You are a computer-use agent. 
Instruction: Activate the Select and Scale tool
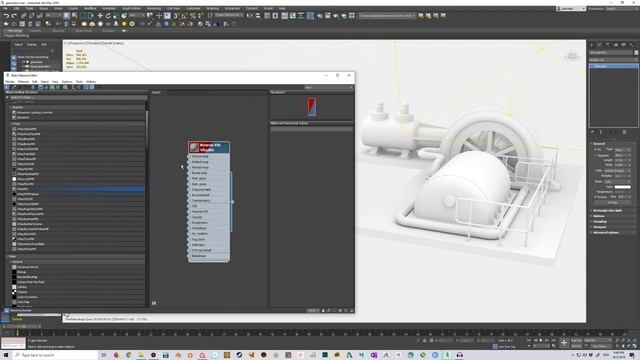click(116, 16)
